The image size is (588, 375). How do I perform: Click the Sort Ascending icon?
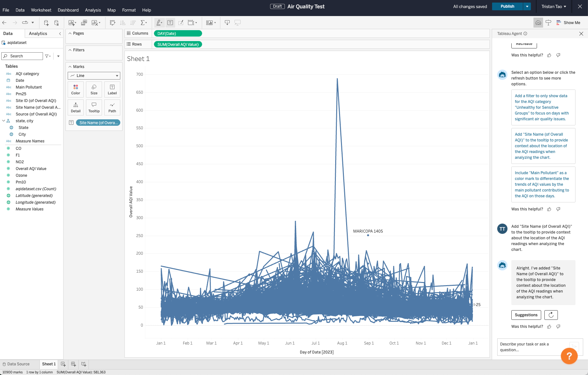click(123, 22)
